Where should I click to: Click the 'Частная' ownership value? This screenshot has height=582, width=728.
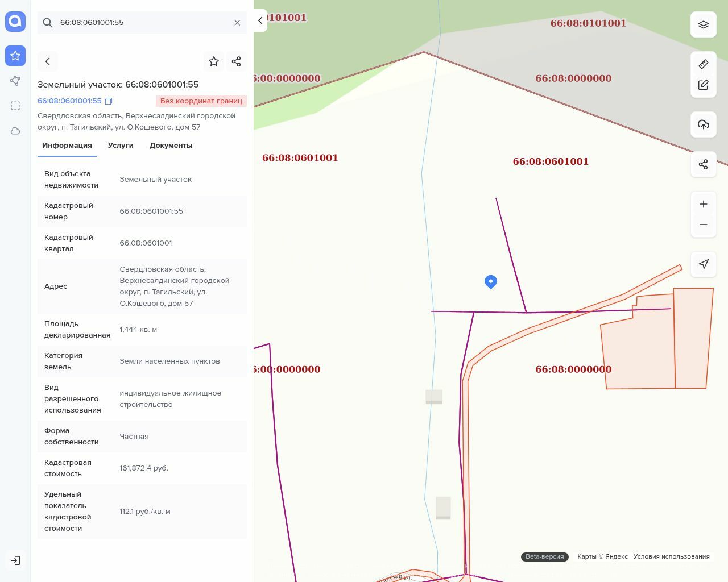[x=134, y=436]
